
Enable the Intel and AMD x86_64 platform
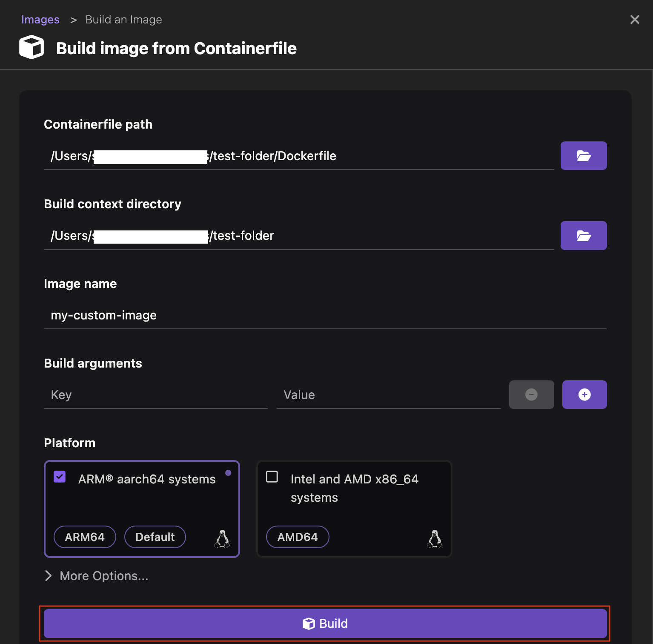pyautogui.click(x=272, y=477)
